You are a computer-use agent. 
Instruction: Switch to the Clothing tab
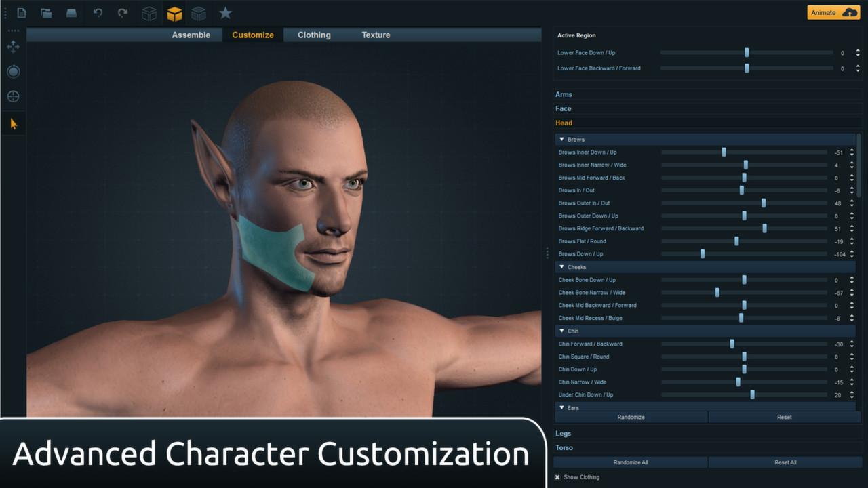[x=313, y=35]
